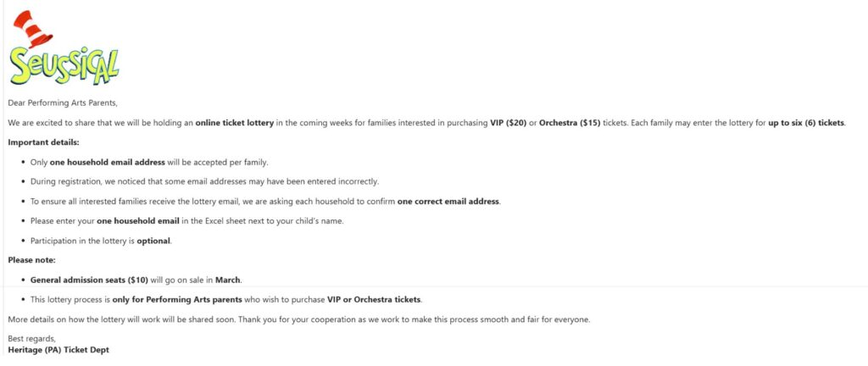
Task: Click the 'Please note:' heading
Action: 32,260
